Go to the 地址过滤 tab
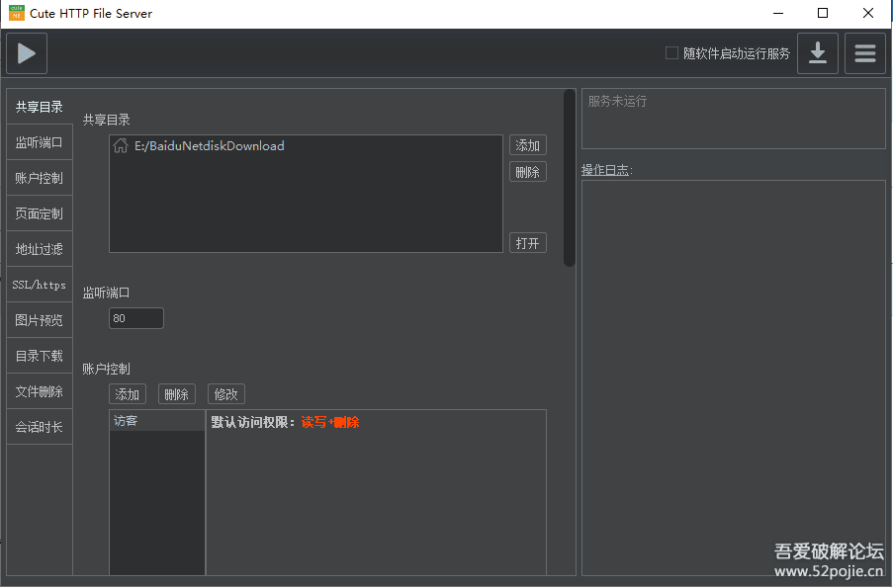The image size is (893, 588). pyautogui.click(x=40, y=249)
